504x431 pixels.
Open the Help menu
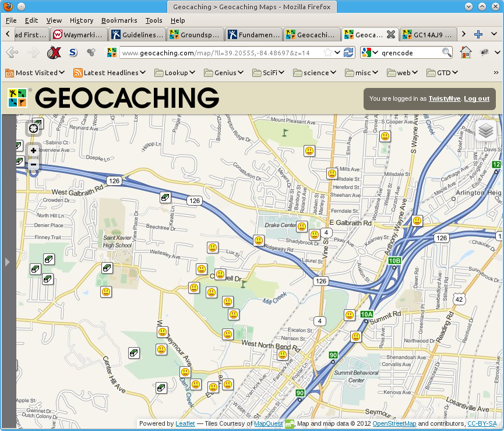tap(178, 20)
